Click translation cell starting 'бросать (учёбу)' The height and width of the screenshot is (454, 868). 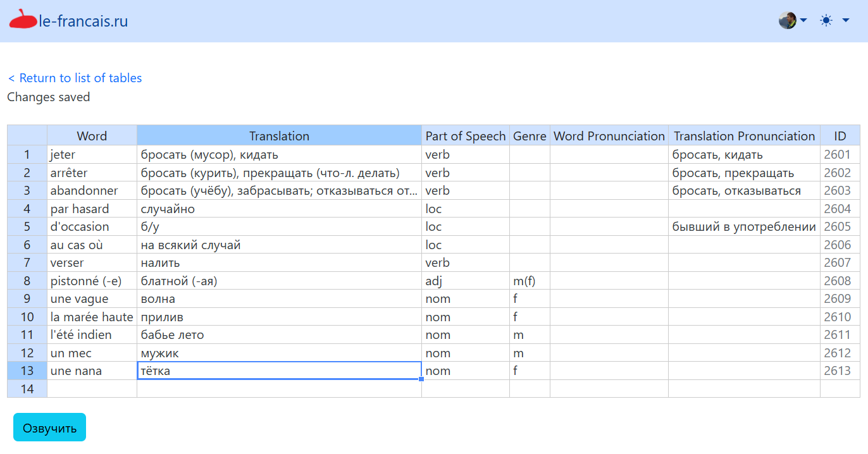pyautogui.click(x=279, y=191)
